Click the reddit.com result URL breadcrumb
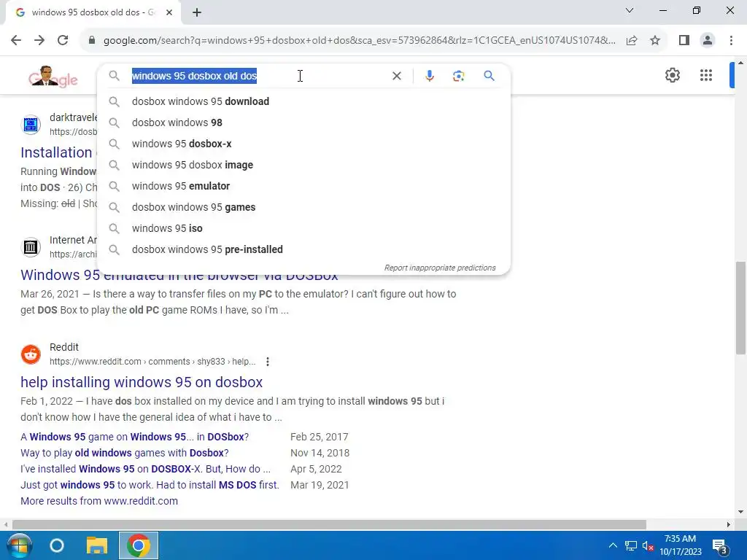The image size is (747, 560). [152, 362]
